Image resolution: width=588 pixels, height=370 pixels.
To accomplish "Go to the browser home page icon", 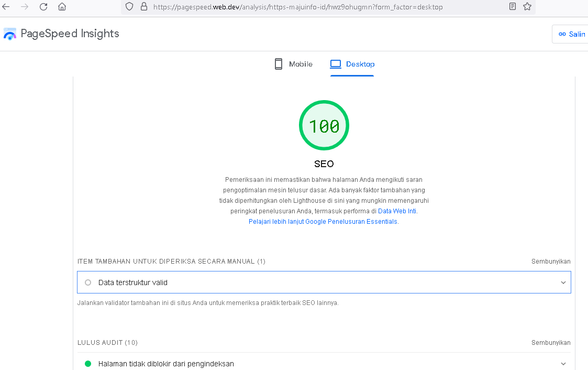I will point(62,7).
